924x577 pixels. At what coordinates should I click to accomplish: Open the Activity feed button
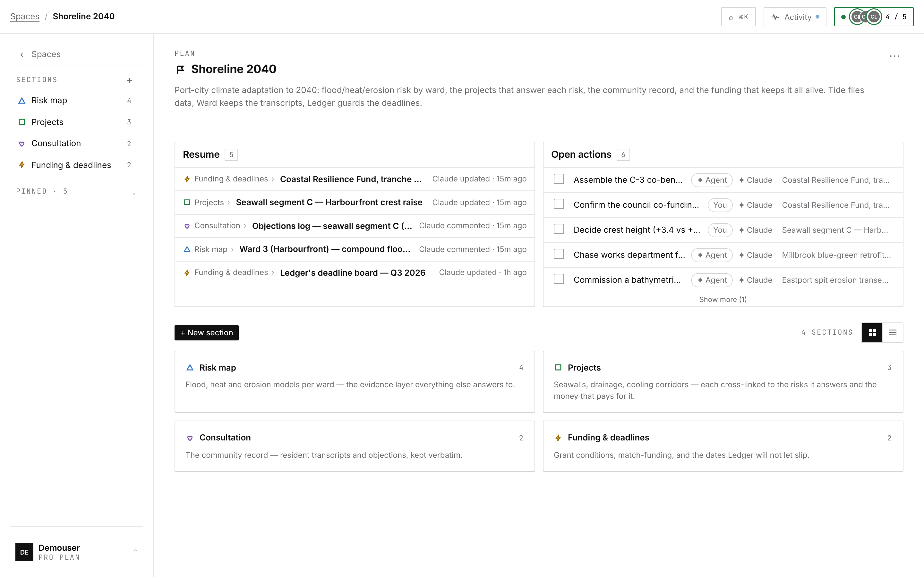pos(795,17)
